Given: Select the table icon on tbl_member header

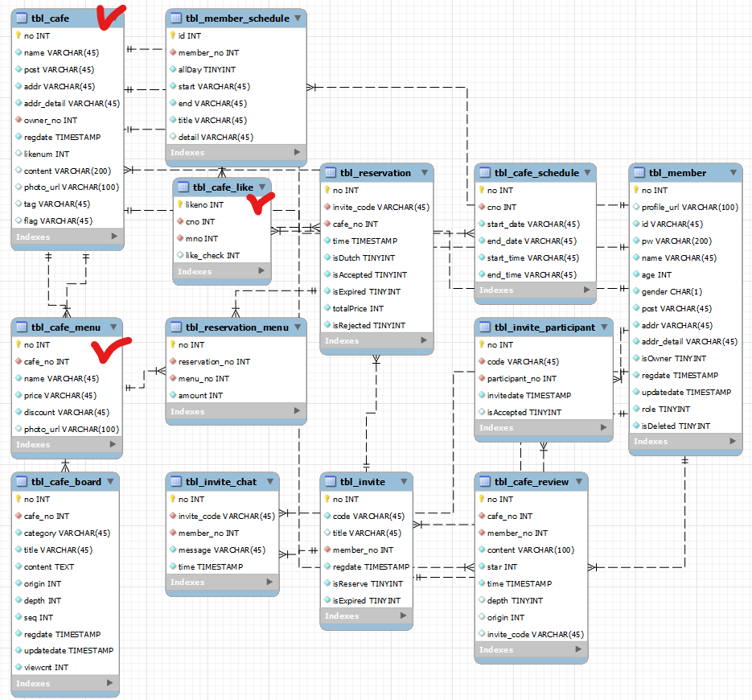Looking at the screenshot, I should coord(639,172).
